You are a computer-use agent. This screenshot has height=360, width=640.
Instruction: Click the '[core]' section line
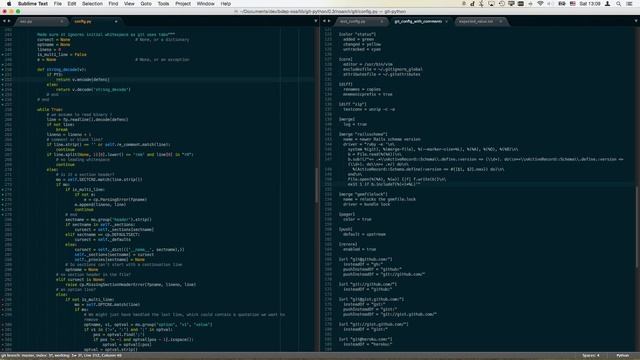pyautogui.click(x=345, y=59)
